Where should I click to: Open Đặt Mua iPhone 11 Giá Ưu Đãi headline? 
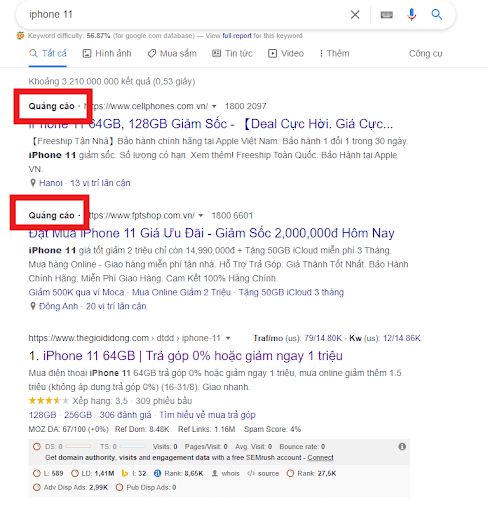212,233
